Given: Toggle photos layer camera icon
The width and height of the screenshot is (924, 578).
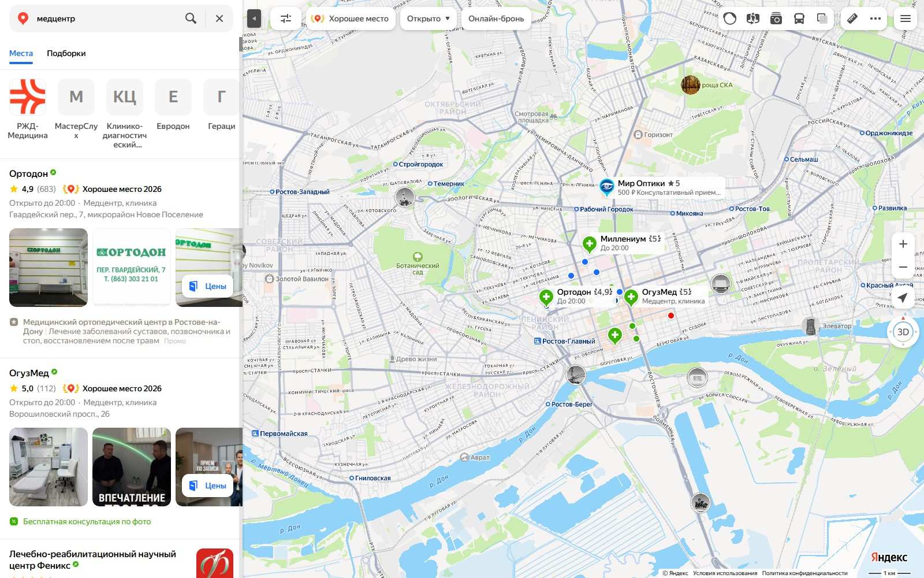Looking at the screenshot, I should pos(776,18).
